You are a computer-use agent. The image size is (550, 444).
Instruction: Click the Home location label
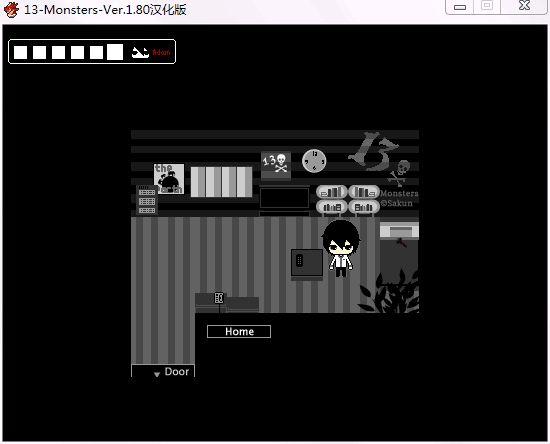[239, 331]
